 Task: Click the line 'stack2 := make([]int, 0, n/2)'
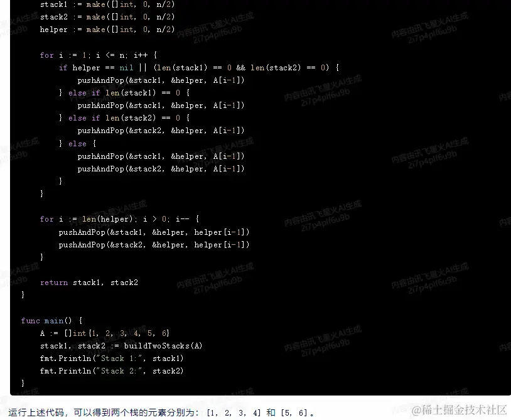[107, 17]
